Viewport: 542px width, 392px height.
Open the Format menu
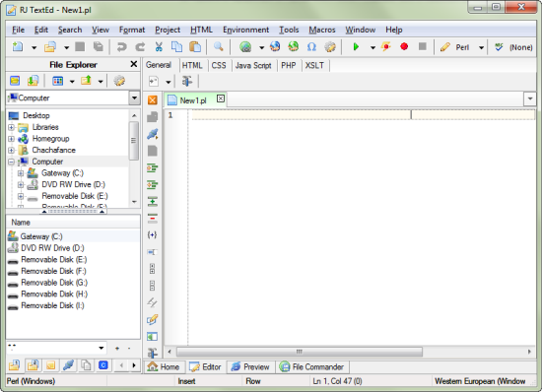coord(132,30)
